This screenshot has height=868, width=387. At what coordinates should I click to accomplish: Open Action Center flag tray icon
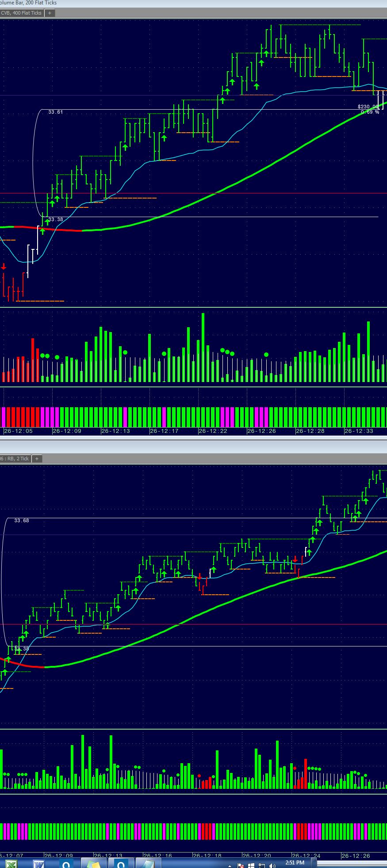pyautogui.click(x=241, y=865)
